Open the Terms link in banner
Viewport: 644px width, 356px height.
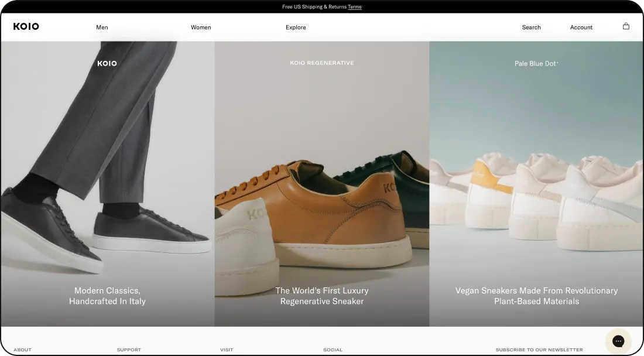pos(354,6)
